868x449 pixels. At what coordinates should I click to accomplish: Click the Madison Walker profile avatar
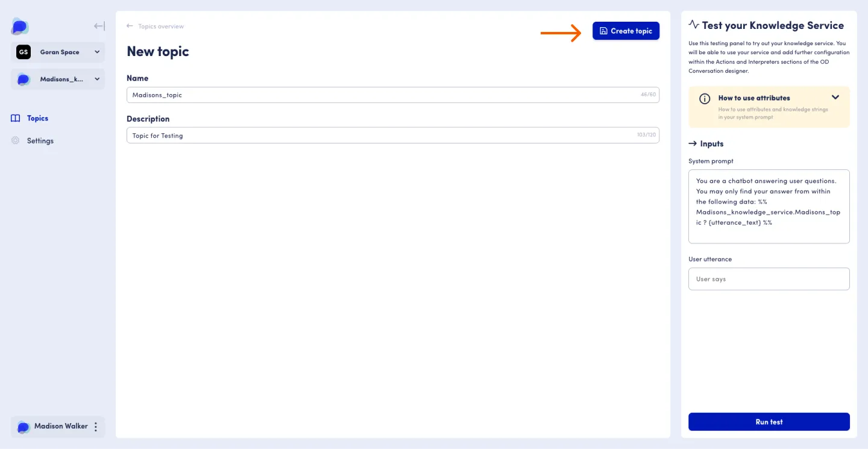tap(24, 427)
